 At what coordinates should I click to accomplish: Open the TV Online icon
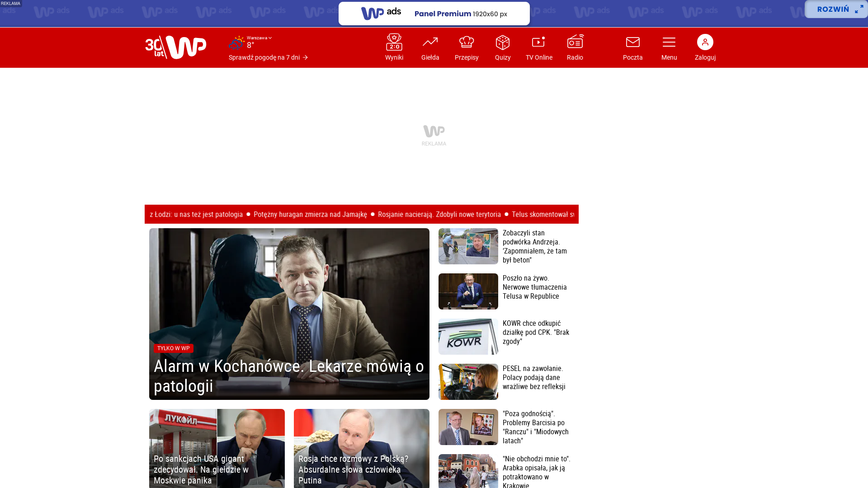tap(538, 42)
